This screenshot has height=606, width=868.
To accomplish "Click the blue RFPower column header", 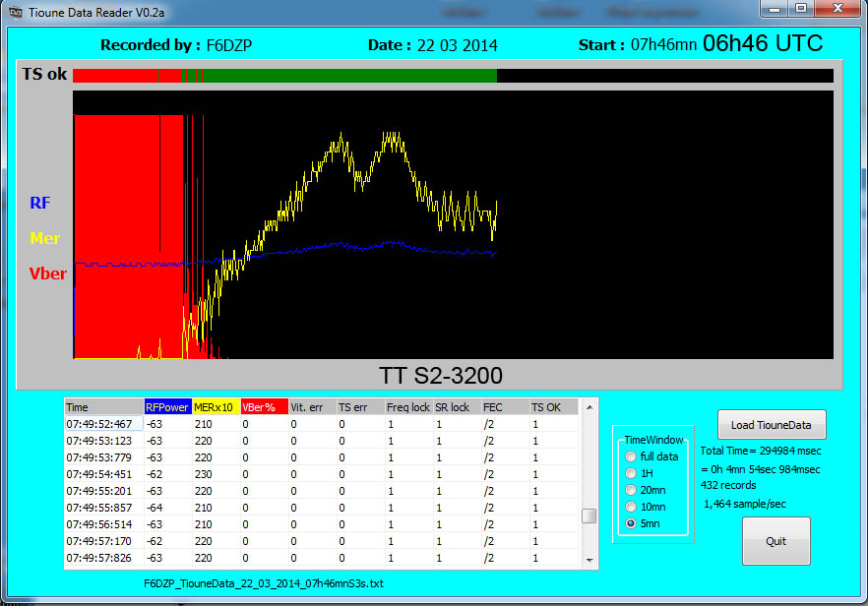I will (167, 406).
